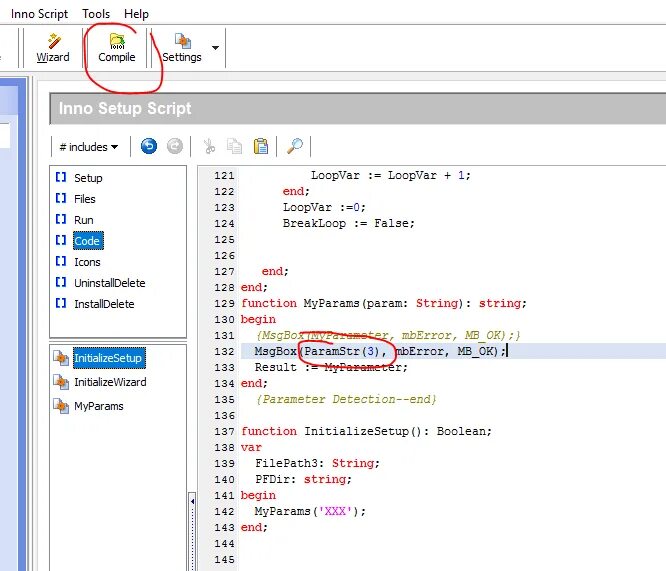Click the cut scissors icon

click(x=209, y=147)
